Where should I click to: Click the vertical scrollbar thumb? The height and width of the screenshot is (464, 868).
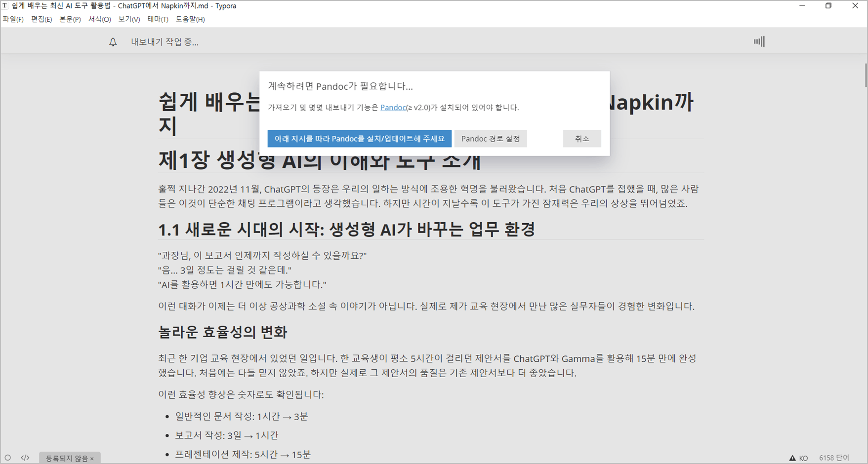[866, 75]
